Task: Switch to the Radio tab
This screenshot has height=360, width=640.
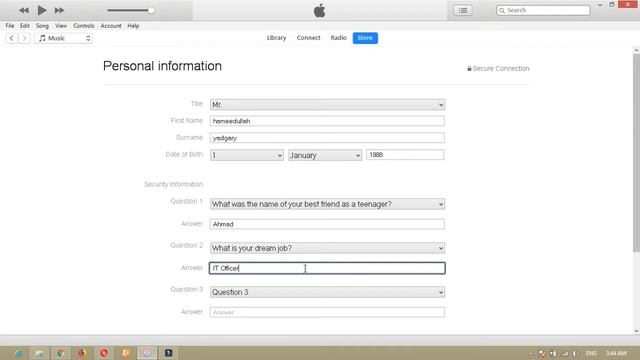Action: [338, 38]
